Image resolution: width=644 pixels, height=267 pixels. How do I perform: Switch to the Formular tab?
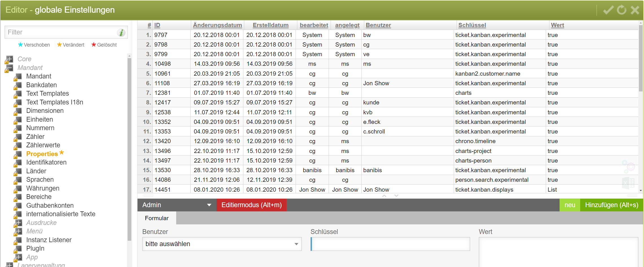157,218
